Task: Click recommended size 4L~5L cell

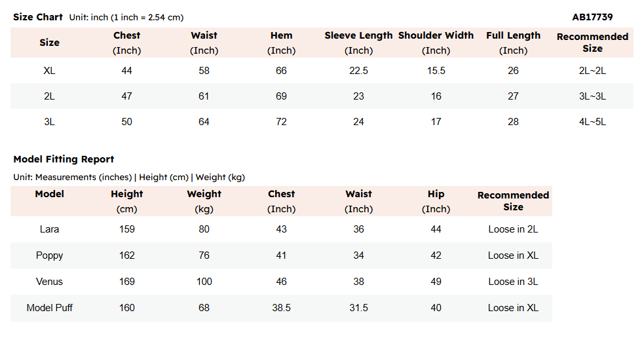Action: (x=592, y=122)
